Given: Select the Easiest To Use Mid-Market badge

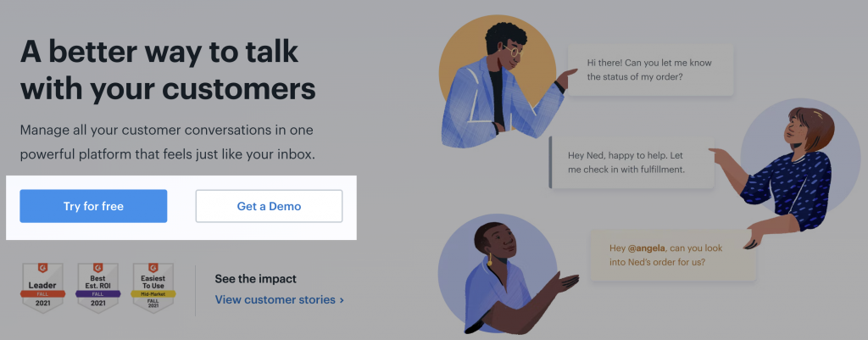Looking at the screenshot, I should (x=153, y=288).
